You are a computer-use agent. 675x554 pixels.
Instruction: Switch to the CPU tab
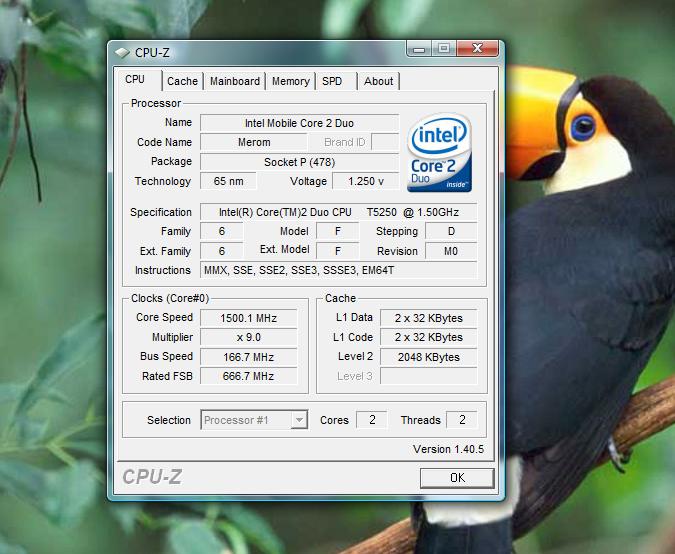(138, 80)
